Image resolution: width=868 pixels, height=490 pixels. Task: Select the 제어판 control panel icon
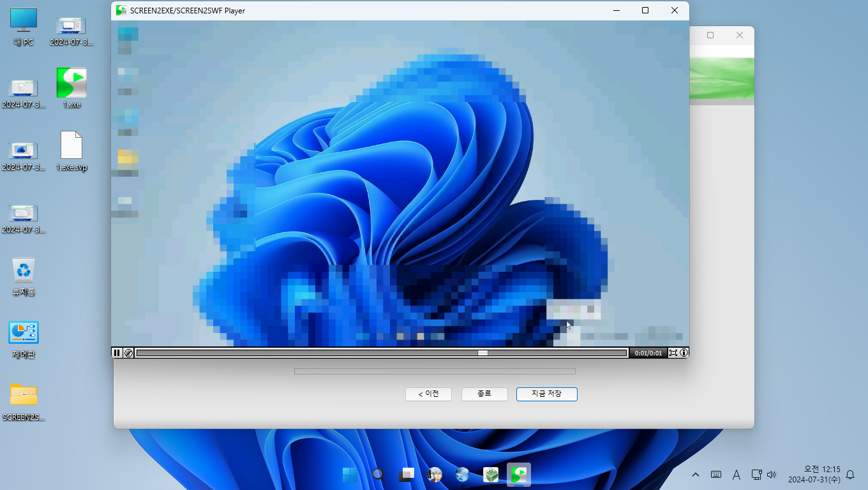click(24, 339)
